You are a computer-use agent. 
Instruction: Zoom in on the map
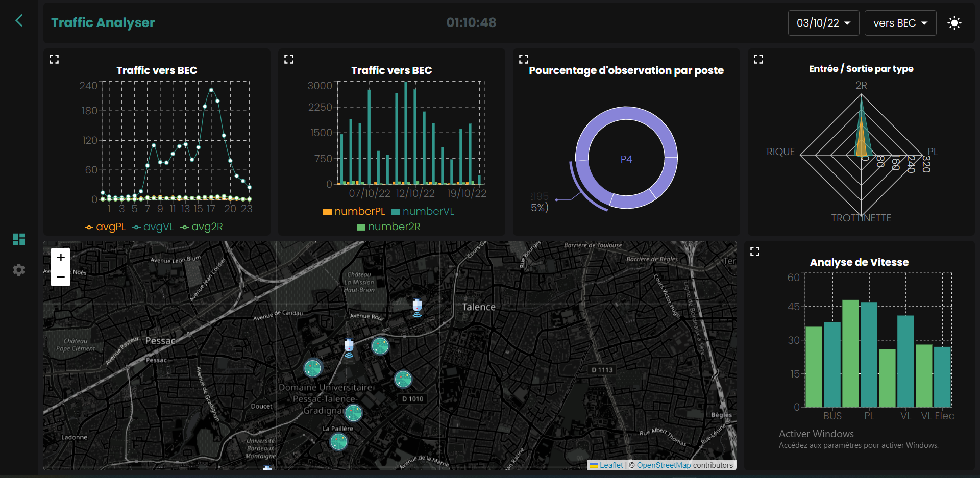pos(61,258)
